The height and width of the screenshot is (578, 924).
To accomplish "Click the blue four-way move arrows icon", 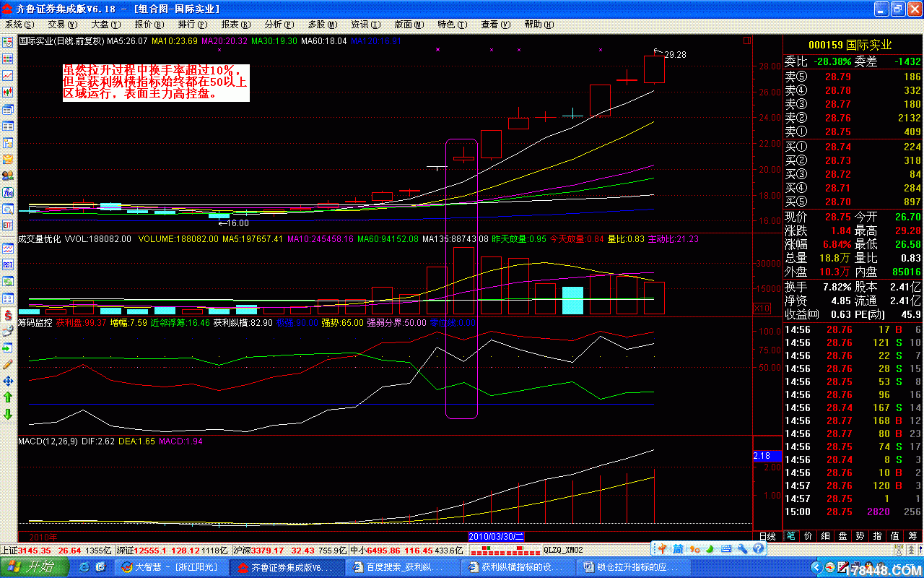I will [8, 381].
